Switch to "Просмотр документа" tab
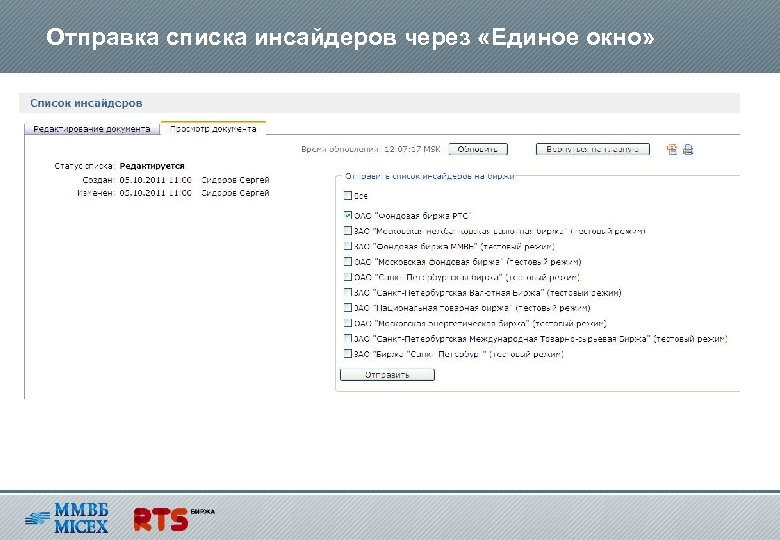Screen dimensions: 780x540 click(213, 128)
